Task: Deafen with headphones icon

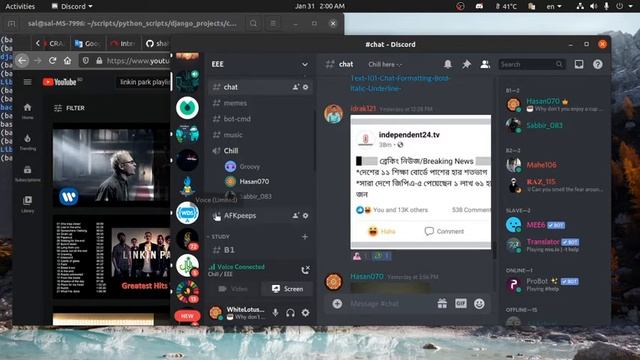Action: tap(290, 313)
